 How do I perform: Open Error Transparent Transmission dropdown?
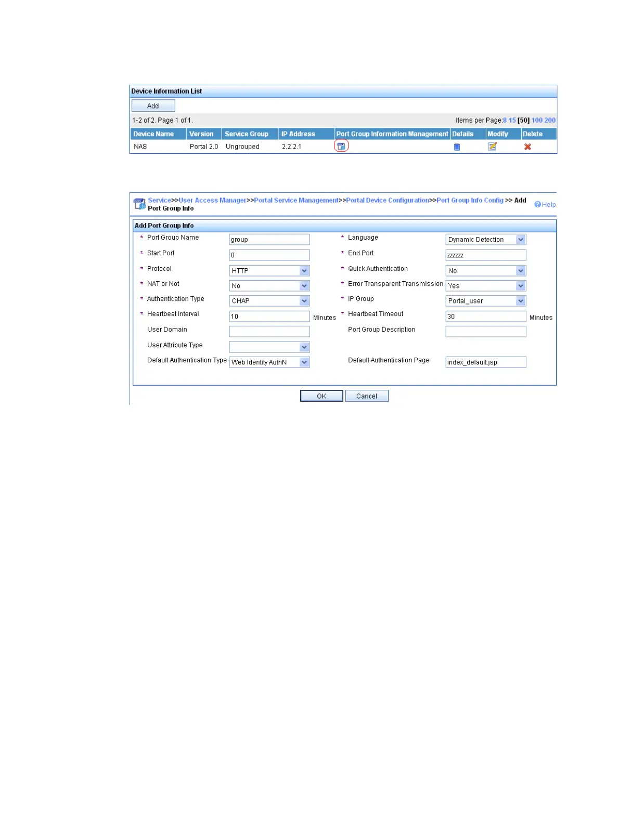[486, 286]
